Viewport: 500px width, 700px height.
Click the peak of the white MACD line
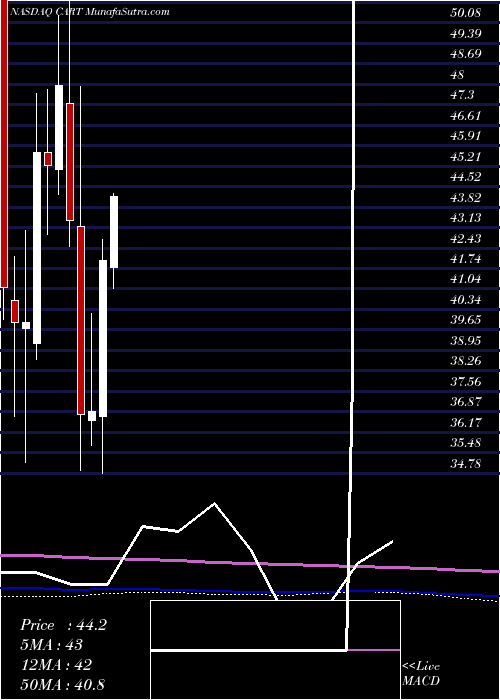215,504
